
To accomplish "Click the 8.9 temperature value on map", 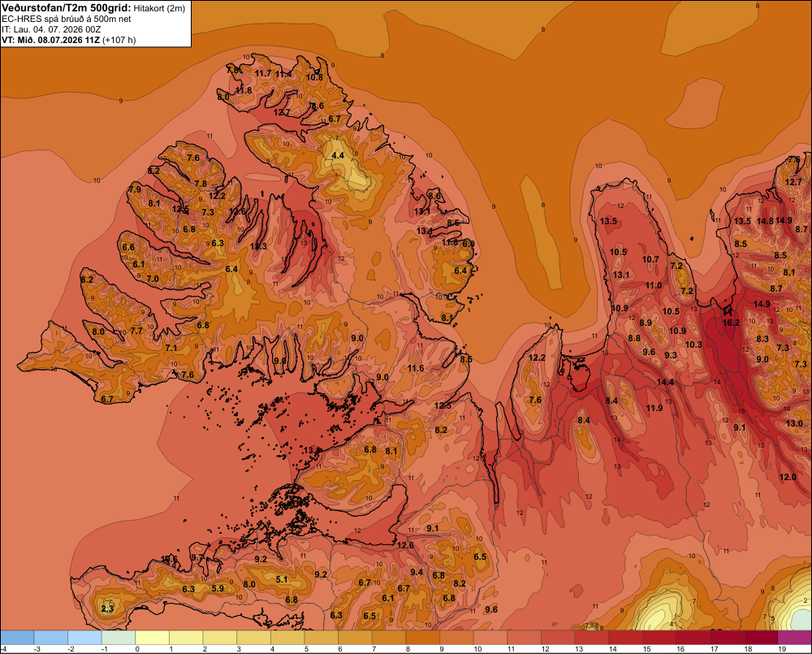I will point(646,323).
